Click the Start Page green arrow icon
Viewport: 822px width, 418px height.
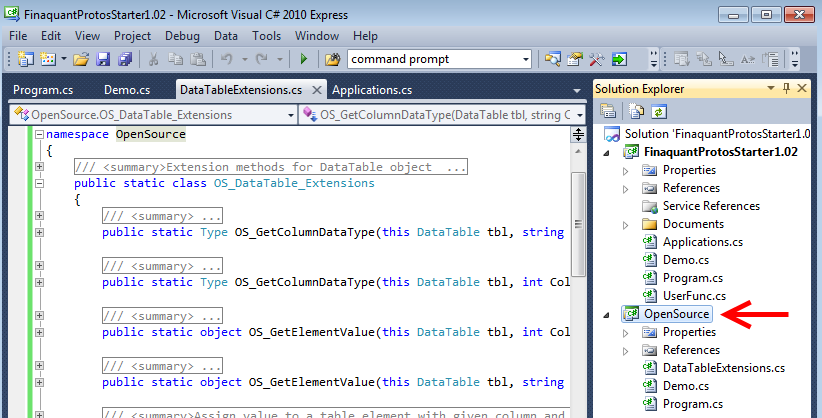click(x=619, y=59)
